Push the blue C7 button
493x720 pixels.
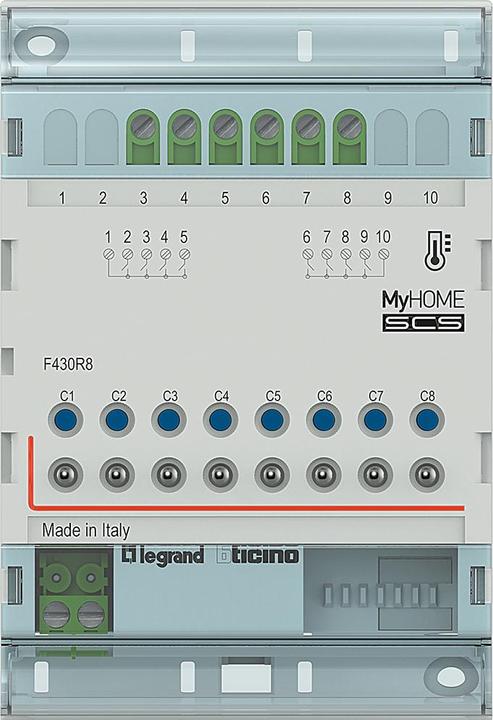(x=375, y=419)
